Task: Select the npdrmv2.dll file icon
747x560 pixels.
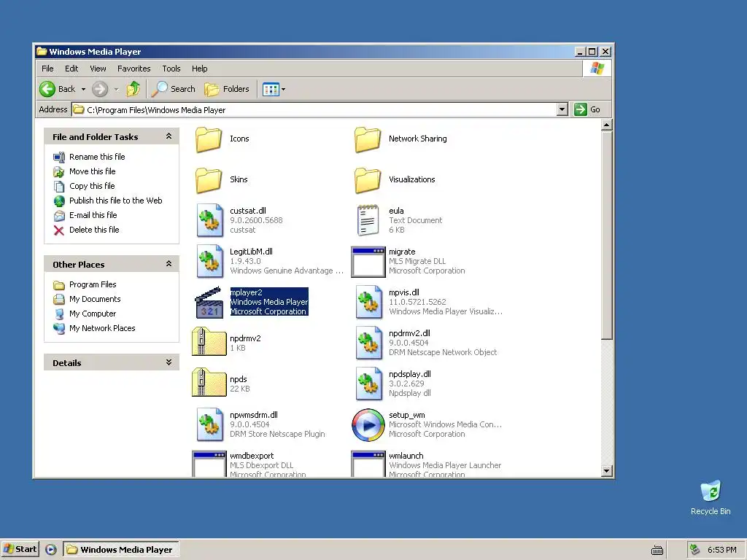Action: [368, 343]
